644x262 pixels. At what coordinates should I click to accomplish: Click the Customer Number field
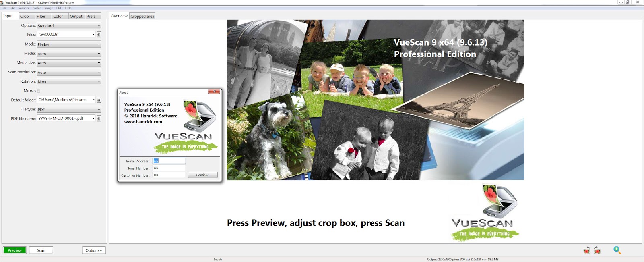169,175
